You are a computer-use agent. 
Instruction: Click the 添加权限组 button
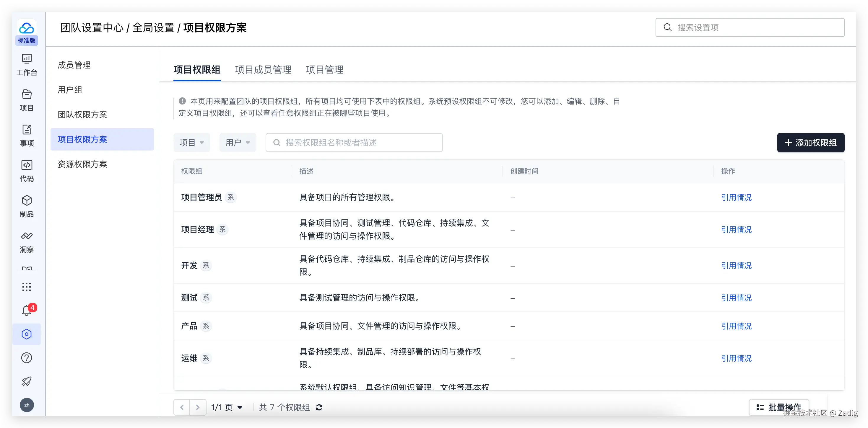(x=811, y=143)
